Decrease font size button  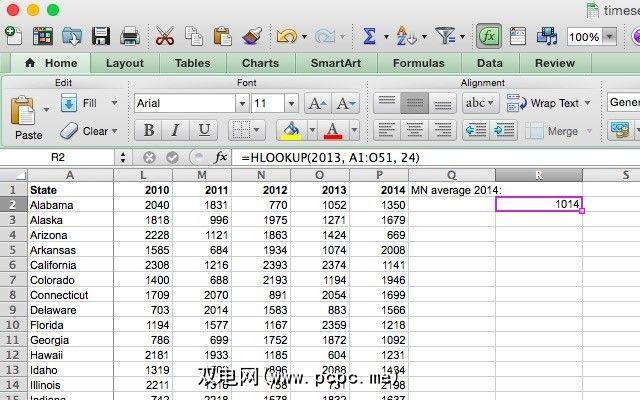[x=346, y=103]
